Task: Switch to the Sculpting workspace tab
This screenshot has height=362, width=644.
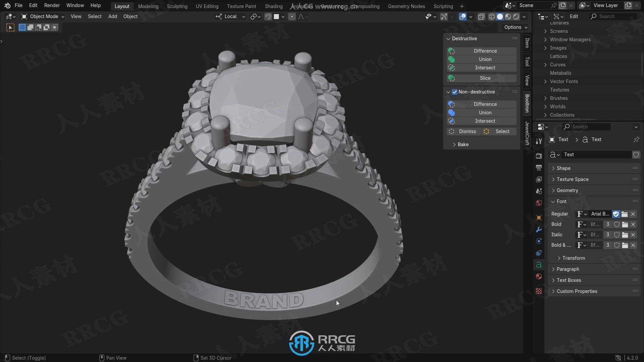Action: 177,6
